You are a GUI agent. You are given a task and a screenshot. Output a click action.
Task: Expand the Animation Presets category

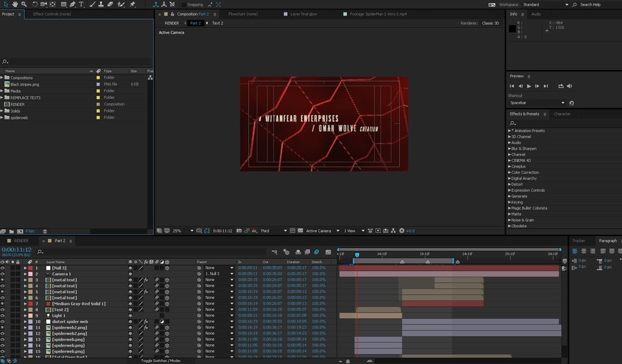click(510, 131)
